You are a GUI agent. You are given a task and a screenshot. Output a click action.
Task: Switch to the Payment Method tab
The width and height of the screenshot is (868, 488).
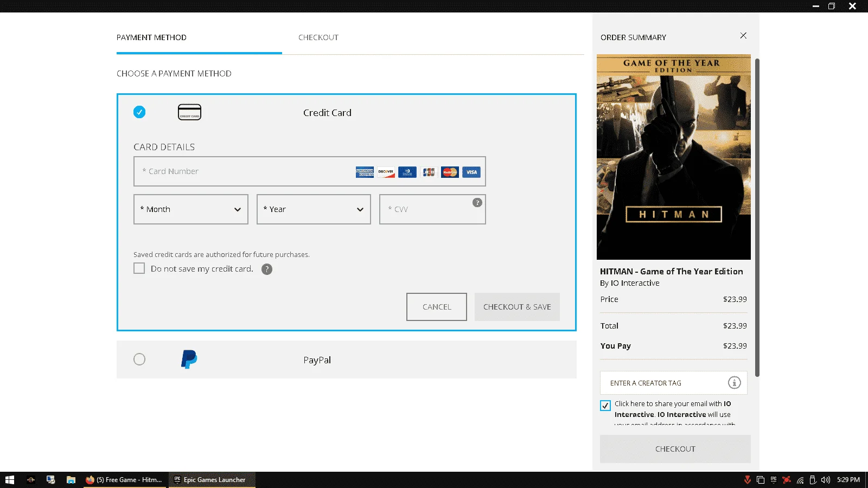point(151,37)
